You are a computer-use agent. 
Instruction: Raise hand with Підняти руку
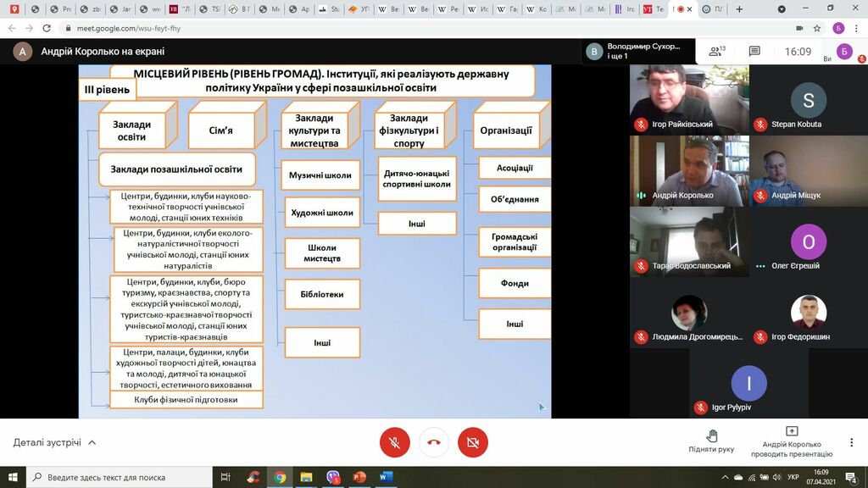coord(711,441)
